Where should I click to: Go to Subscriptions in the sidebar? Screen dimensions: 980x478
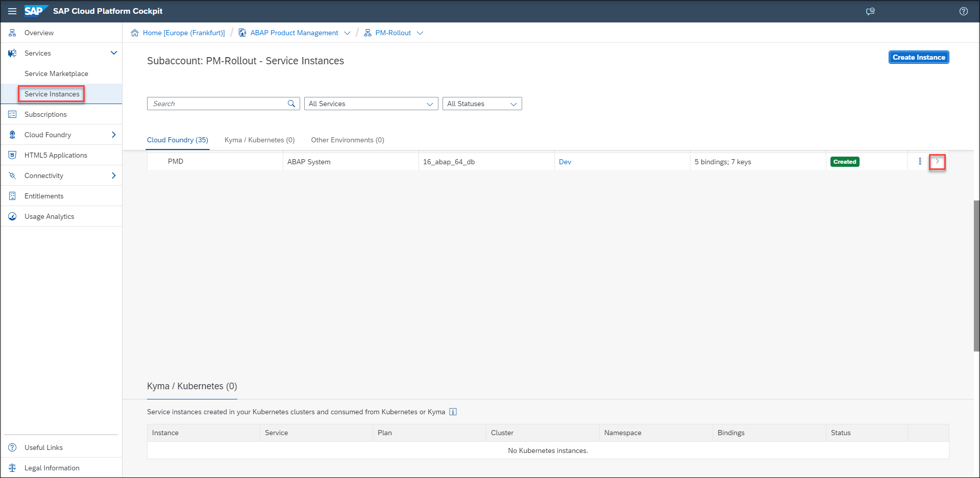pos(45,114)
